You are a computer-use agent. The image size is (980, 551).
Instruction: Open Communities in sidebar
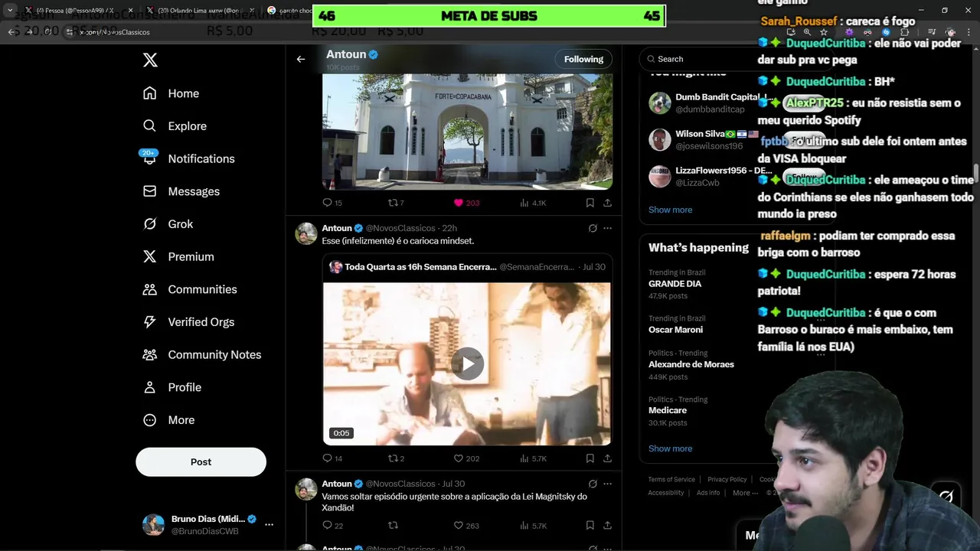click(x=191, y=289)
